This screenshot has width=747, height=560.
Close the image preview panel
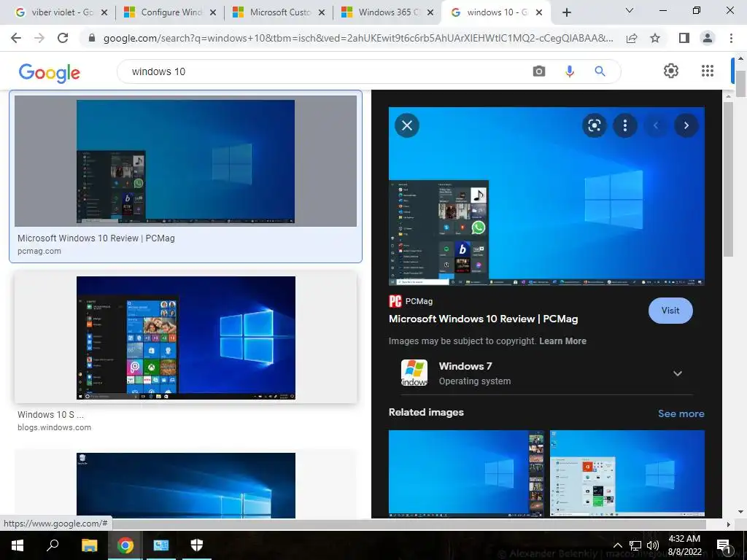(407, 125)
